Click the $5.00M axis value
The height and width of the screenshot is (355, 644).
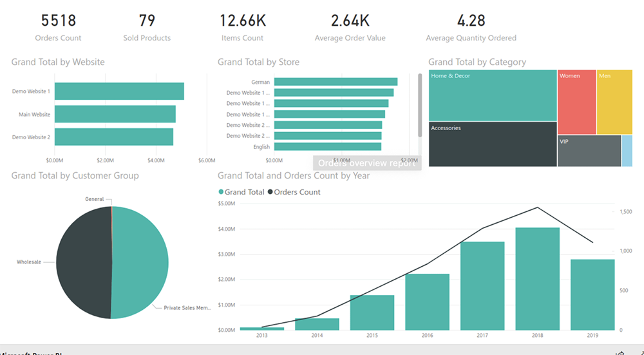tap(226, 204)
